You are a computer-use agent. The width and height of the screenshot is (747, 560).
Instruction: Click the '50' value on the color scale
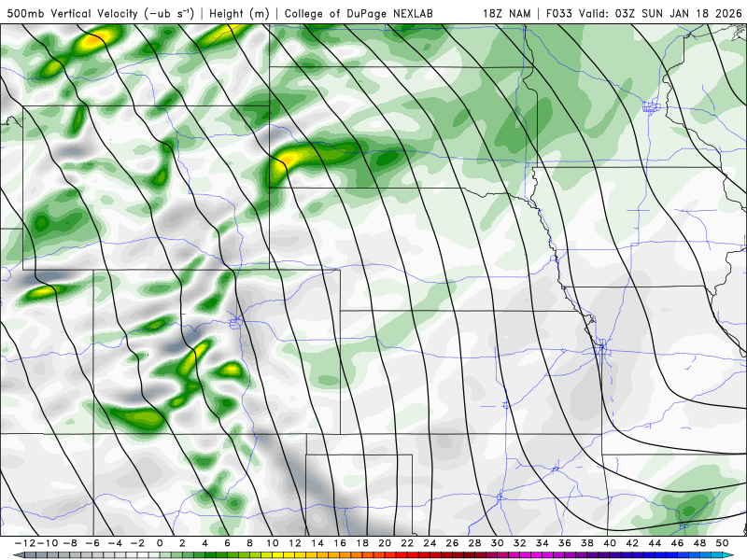(x=722, y=543)
